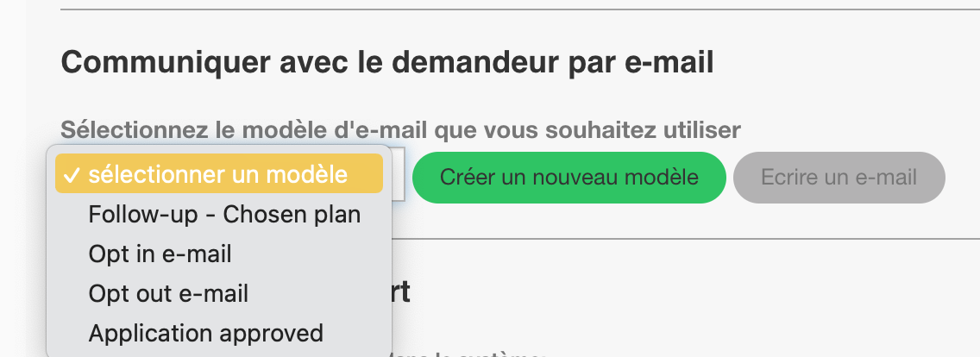
Task: Click the green "Créer un nouveau modèle" button
Action: pos(569,177)
